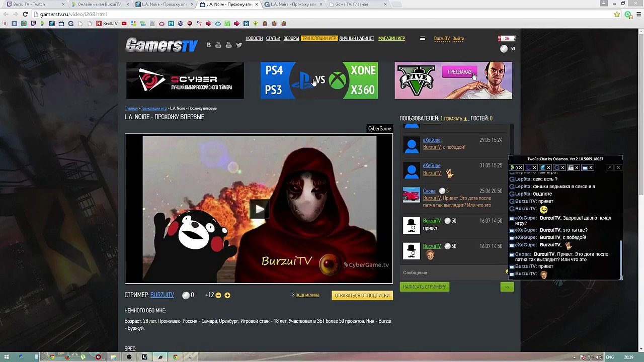The height and width of the screenshot is (362, 644).
Task: Click the ENG language indicator in taskbar
Action: 610,357
